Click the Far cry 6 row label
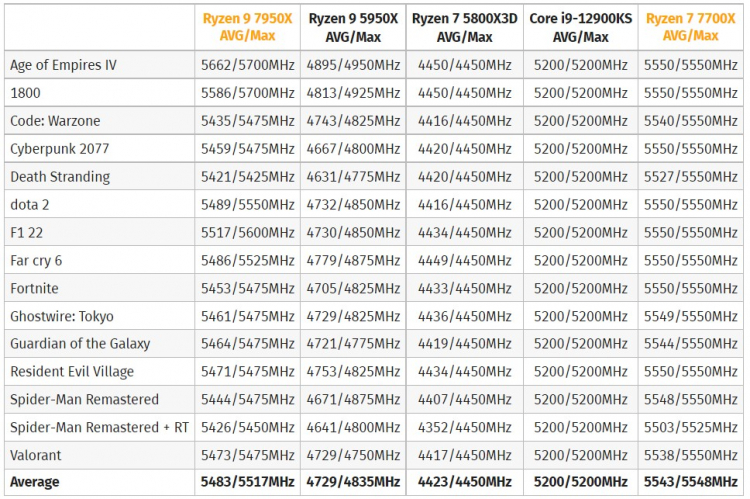This screenshot has height=499, width=750. pos(36,260)
